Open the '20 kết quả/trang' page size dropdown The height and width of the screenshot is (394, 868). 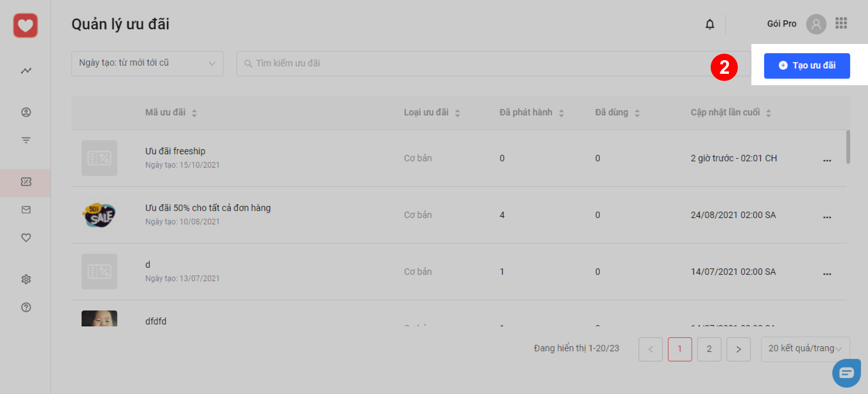pos(805,348)
